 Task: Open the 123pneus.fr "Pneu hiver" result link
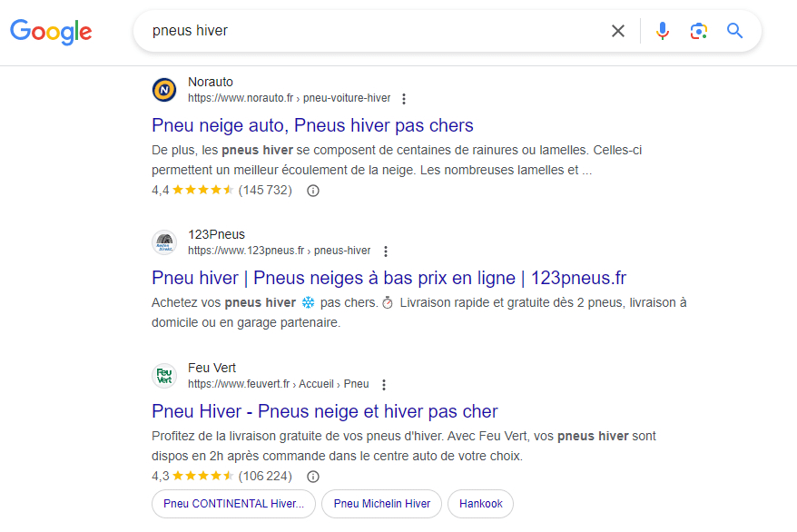tap(389, 278)
